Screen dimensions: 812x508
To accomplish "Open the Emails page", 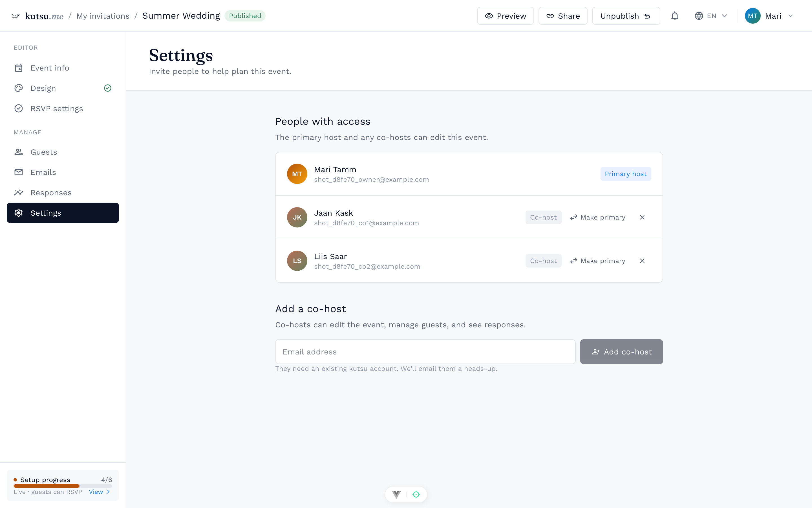I will (x=63, y=172).
